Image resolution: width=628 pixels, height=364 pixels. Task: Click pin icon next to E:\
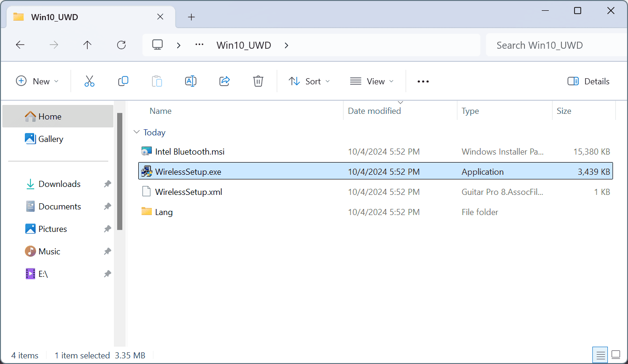[107, 274]
